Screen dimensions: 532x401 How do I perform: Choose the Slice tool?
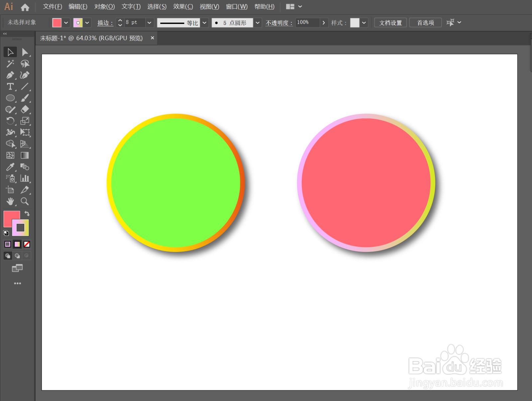click(25, 190)
